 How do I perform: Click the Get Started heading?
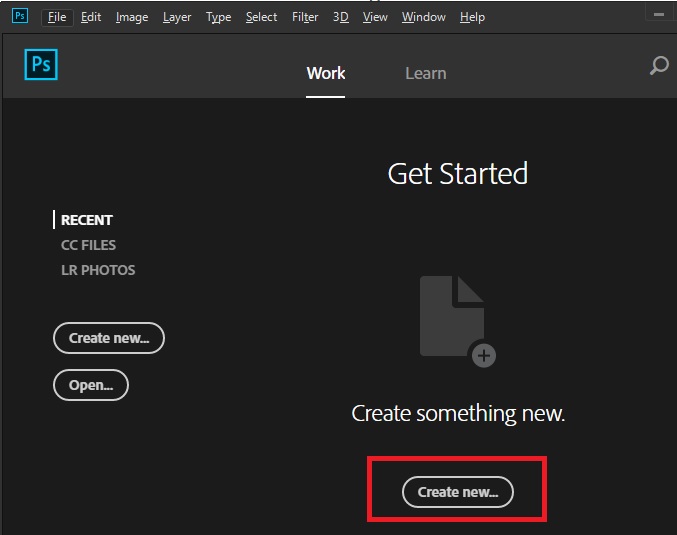[x=458, y=174]
